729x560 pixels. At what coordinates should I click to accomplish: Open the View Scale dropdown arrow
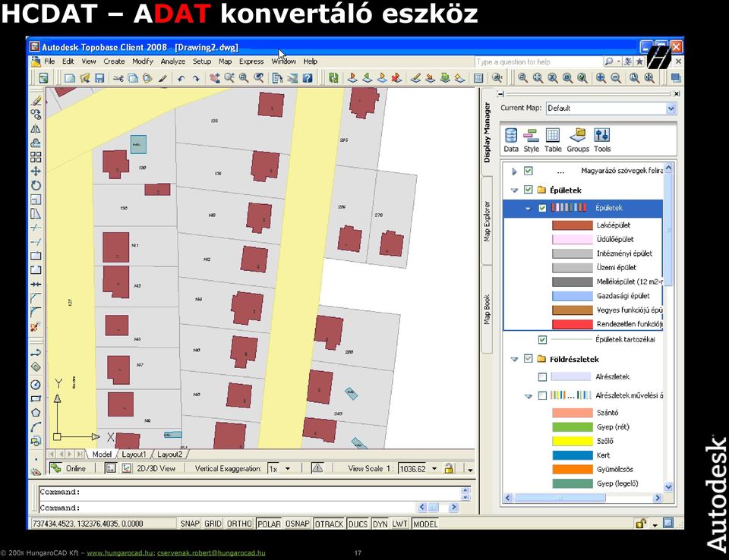pos(434,468)
